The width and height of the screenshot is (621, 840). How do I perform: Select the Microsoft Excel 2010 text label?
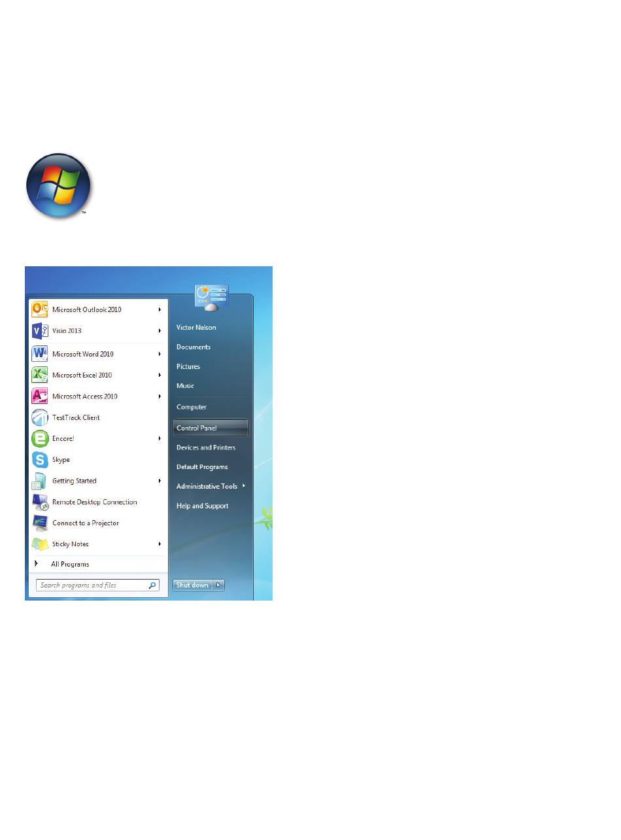[x=82, y=375]
